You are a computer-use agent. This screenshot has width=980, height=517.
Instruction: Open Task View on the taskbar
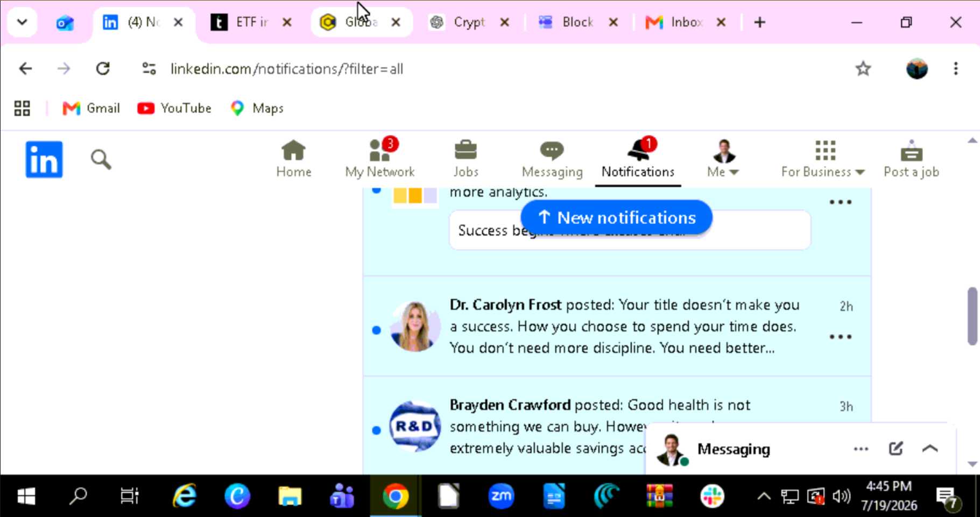[x=129, y=496]
